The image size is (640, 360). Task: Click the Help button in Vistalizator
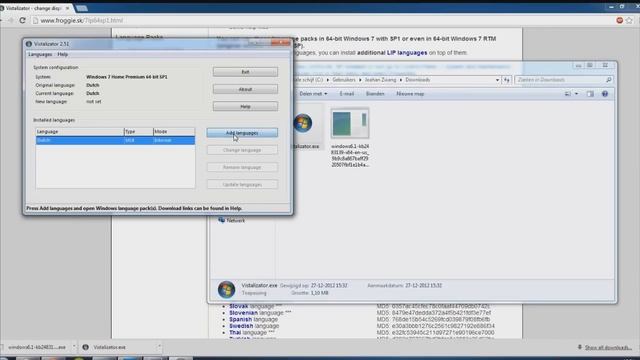coord(245,107)
